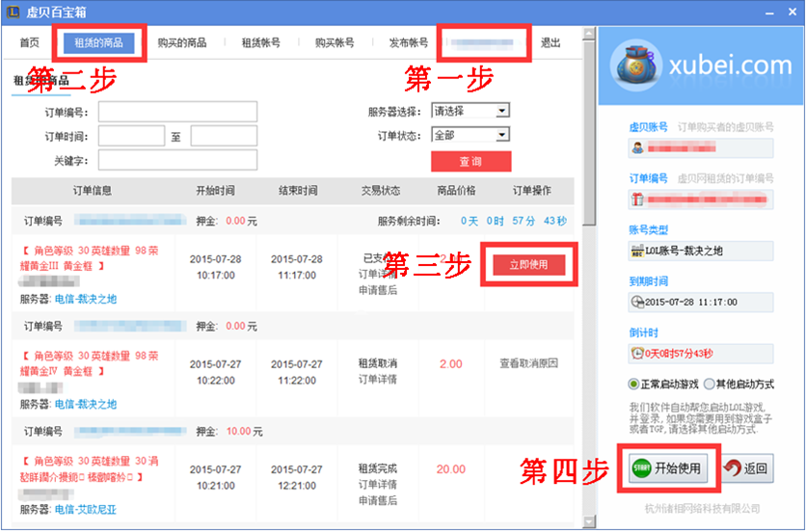Click the alarm icon next to countdown timer
This screenshot has height=532, width=806.
[x=635, y=353]
